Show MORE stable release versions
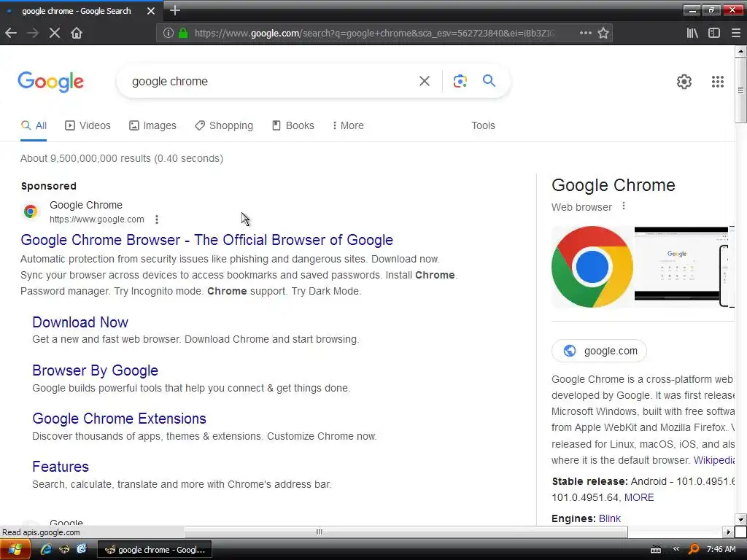Viewport: 747px width, 560px height. click(x=639, y=497)
